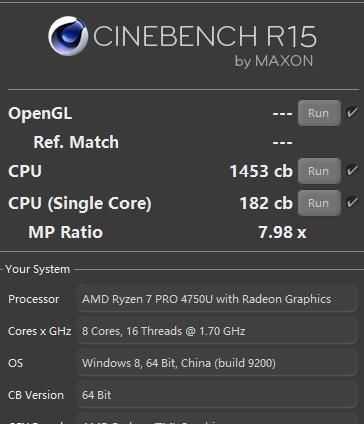364x424 pixels.
Task: Click the OpenGL label
Action: tap(40, 113)
